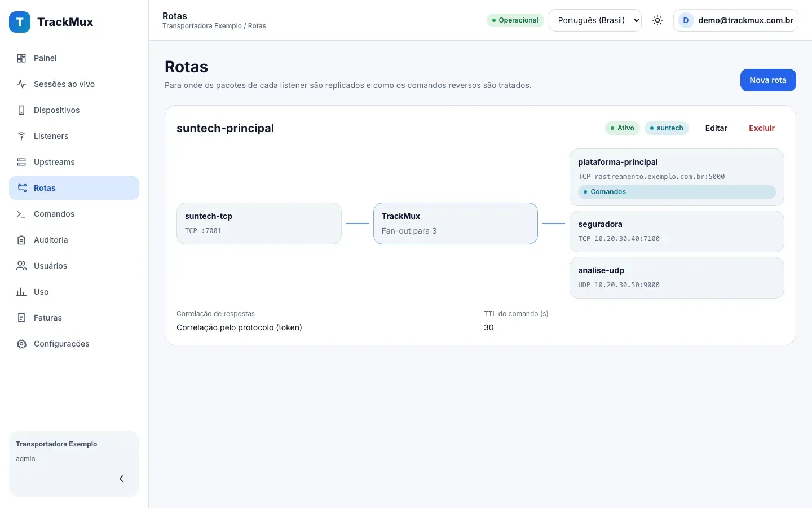Viewport: 812px width, 508px height.
Task: Click the analise-udp upstream card
Action: (677, 278)
